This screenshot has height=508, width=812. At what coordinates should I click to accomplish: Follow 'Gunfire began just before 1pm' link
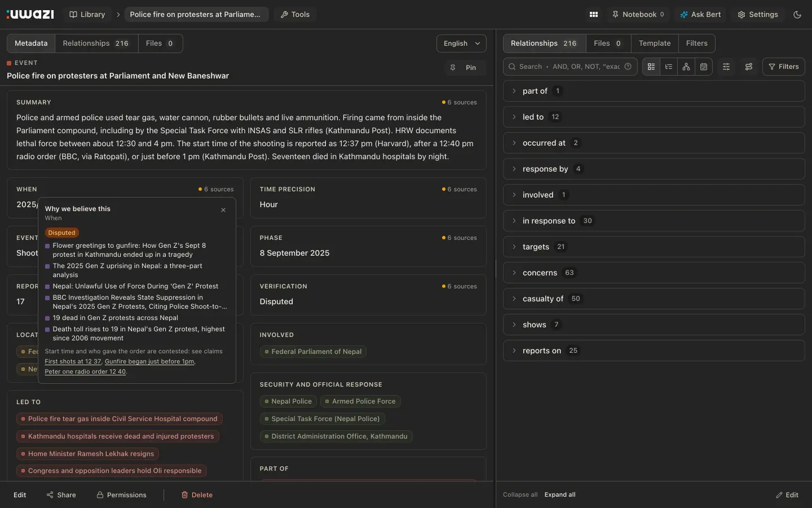[149, 362]
